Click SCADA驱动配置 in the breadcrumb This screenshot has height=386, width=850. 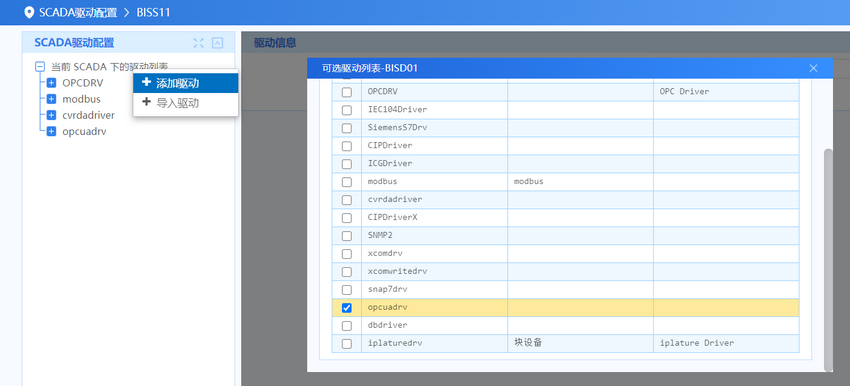click(x=78, y=12)
